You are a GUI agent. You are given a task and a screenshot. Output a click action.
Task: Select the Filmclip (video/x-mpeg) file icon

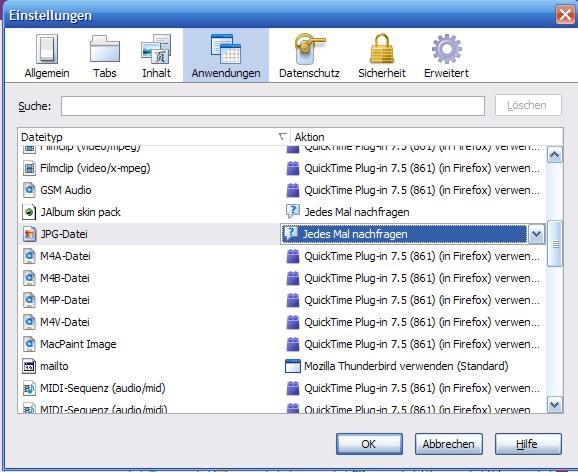[29, 169]
